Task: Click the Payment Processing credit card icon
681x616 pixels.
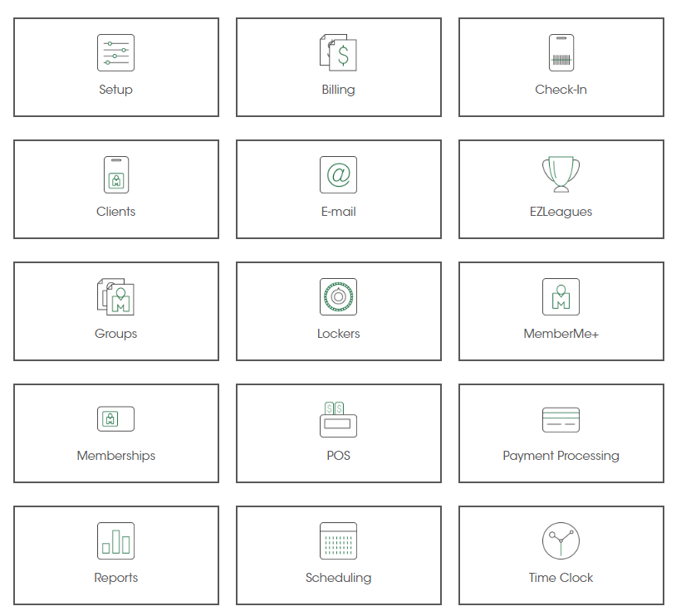Action: [561, 418]
